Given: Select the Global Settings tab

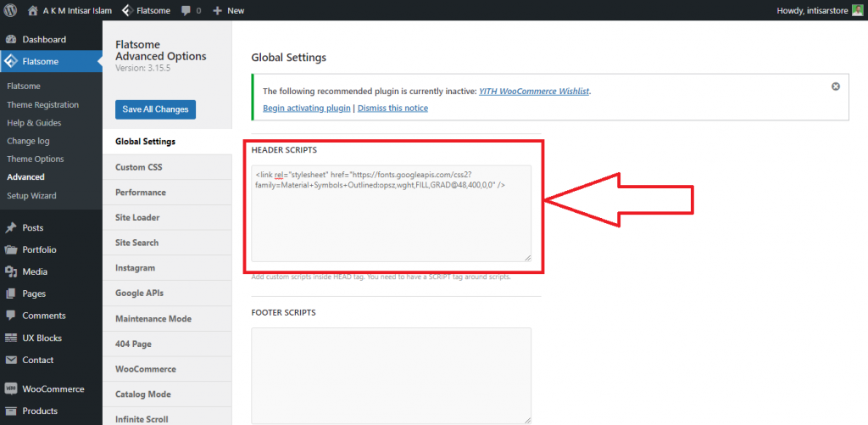Looking at the screenshot, I should pos(167,142).
